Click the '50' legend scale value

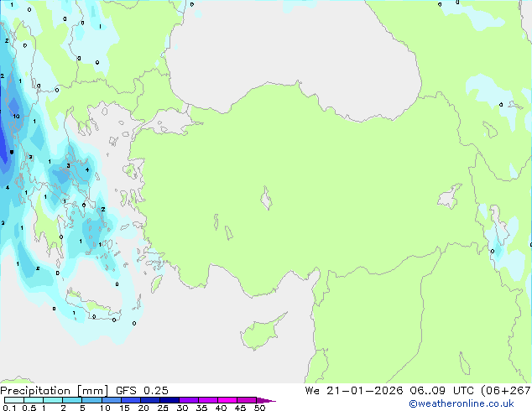tap(259, 408)
